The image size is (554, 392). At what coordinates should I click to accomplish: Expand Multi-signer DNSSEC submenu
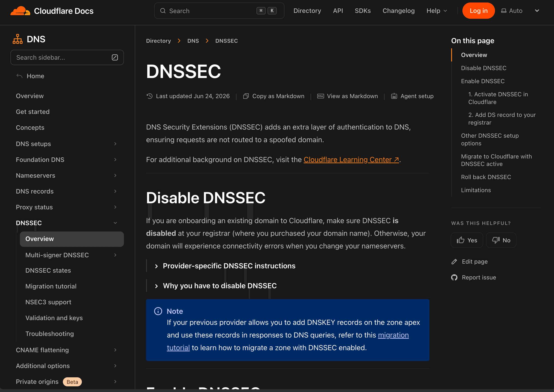coord(115,255)
